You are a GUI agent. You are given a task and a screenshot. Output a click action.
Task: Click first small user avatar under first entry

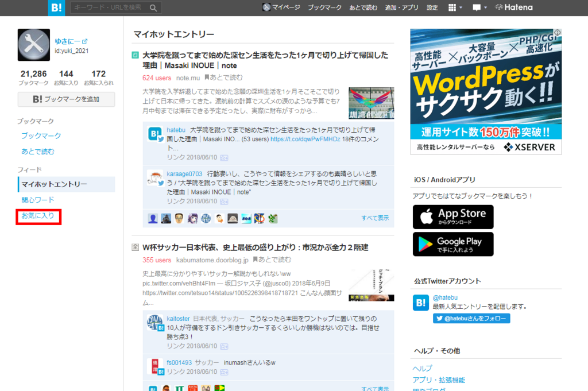pos(153,218)
